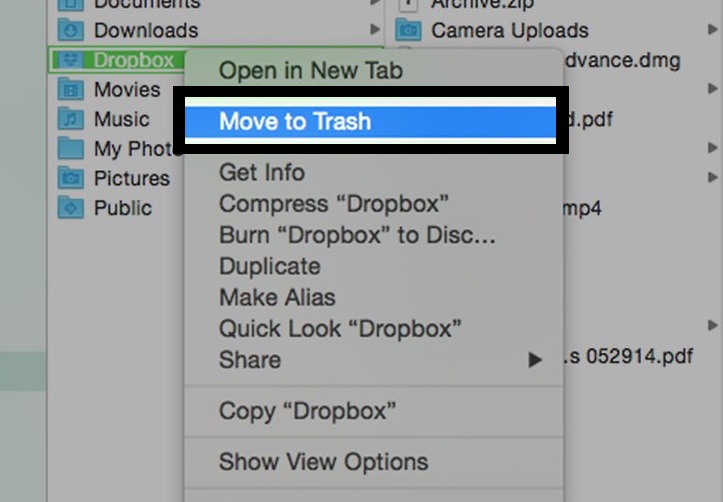Click the Movies folder label
The image size is (723, 502).
coord(127,89)
